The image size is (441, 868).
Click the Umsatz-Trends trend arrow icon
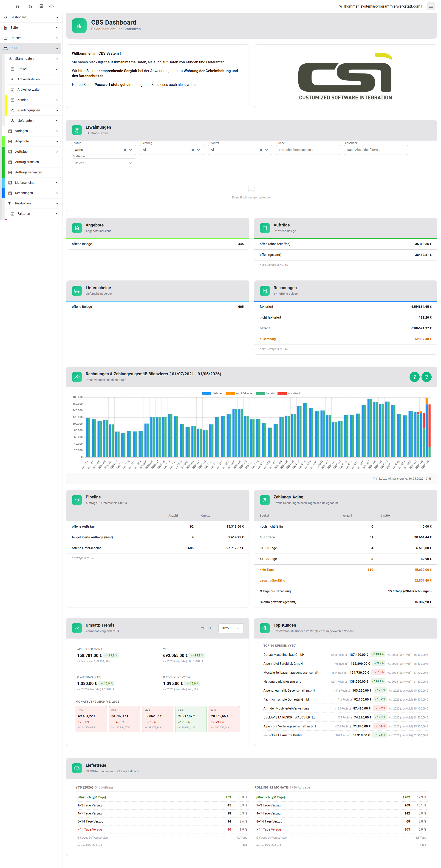77,628
